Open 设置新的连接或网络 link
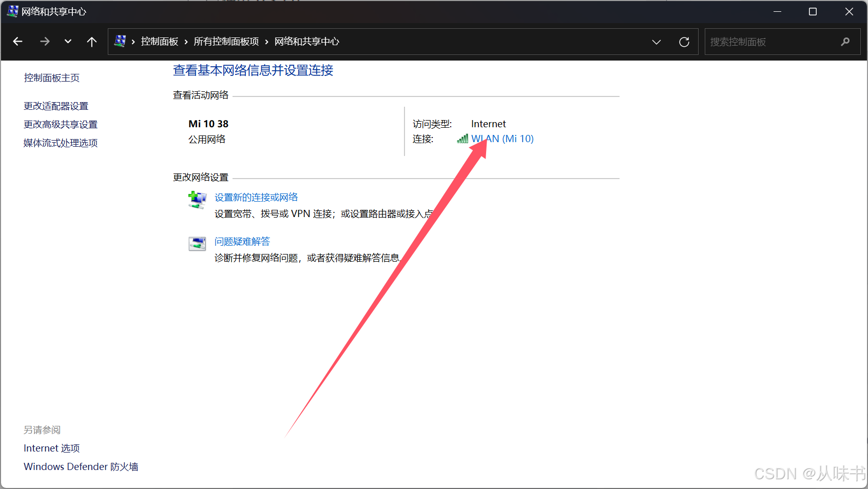This screenshot has width=868, height=489. [256, 198]
